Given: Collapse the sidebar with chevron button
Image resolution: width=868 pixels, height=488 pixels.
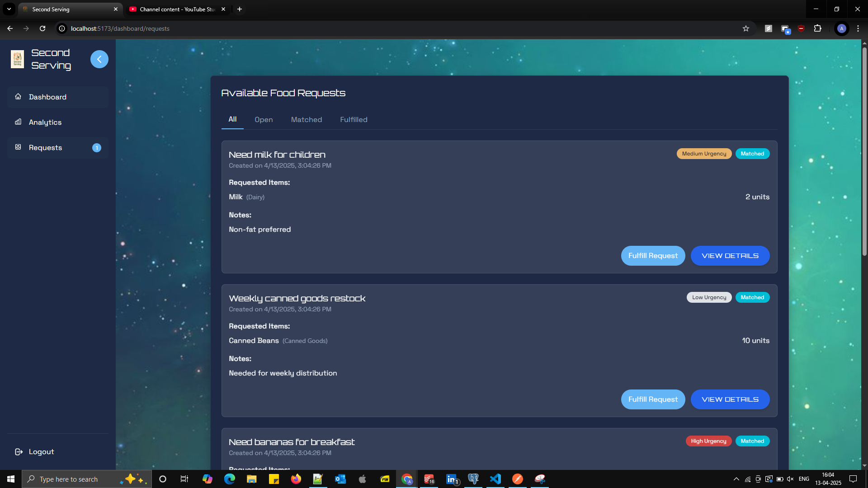Looking at the screenshot, I should pos(99,59).
